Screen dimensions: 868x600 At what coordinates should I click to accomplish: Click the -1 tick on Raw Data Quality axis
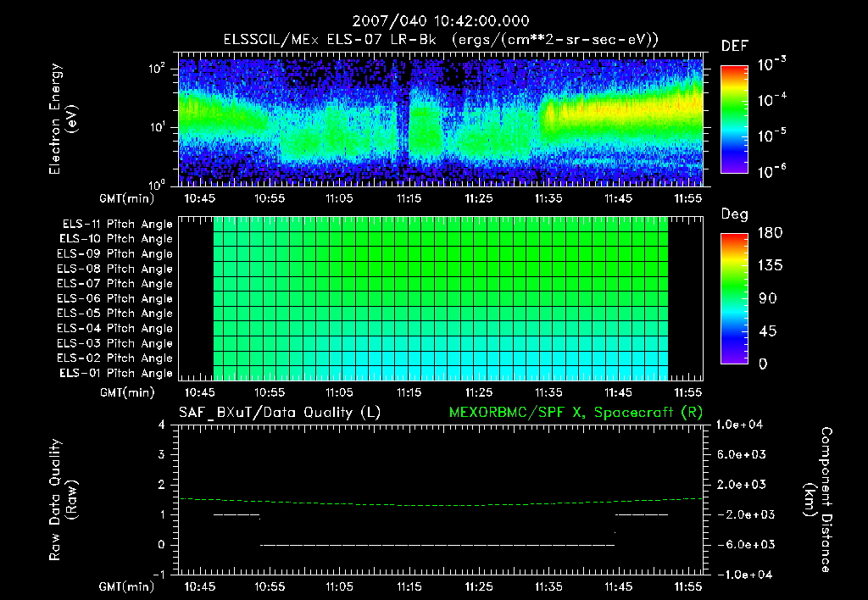tap(159, 575)
